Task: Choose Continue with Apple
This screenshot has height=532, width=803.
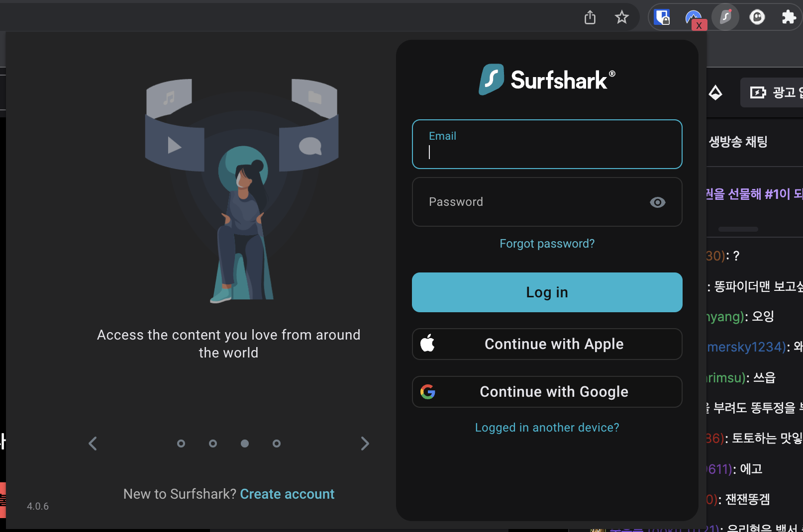Action: tap(547, 344)
